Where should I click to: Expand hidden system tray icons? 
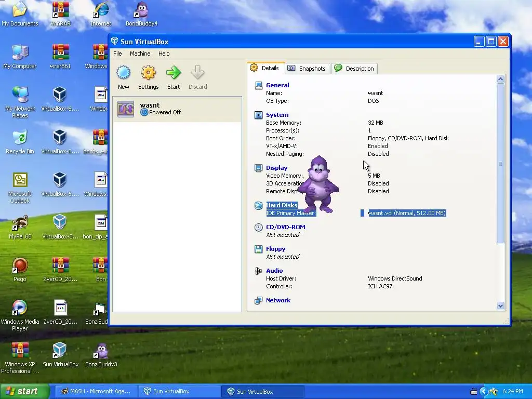pos(484,392)
